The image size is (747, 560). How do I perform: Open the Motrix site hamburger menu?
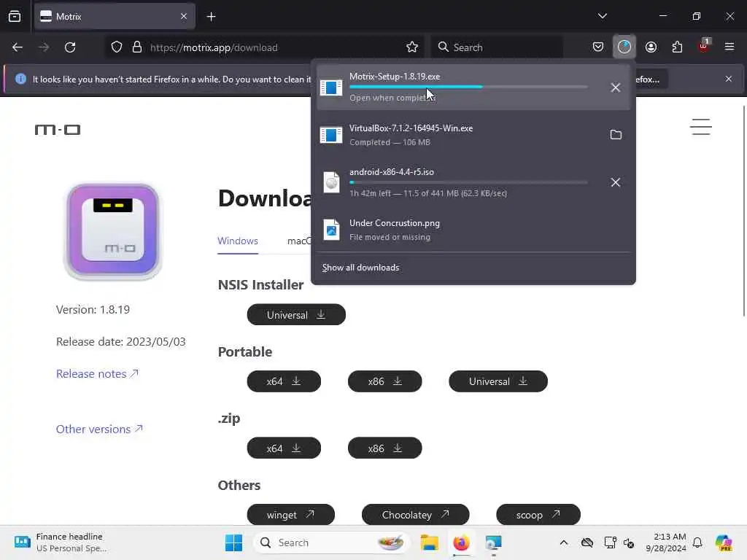pos(701,127)
